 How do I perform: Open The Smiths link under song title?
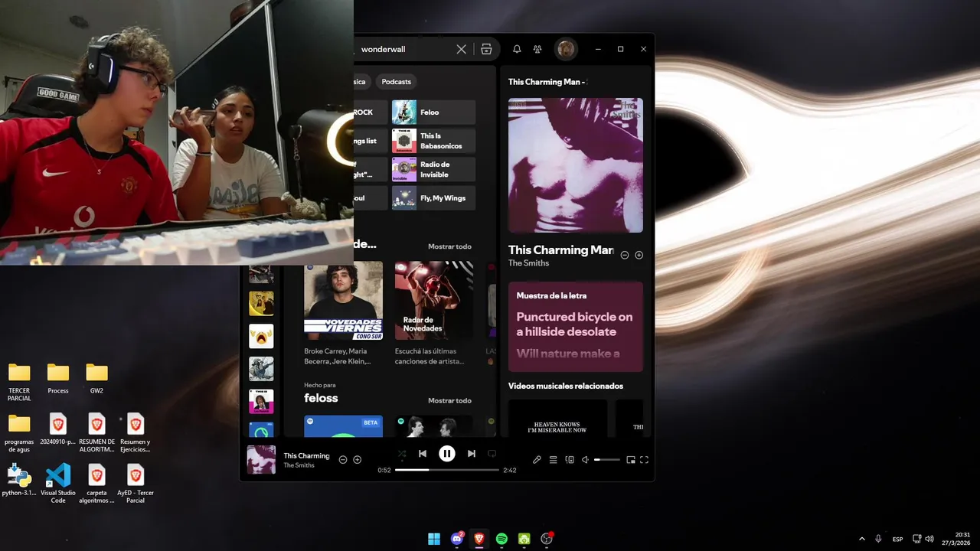528,263
